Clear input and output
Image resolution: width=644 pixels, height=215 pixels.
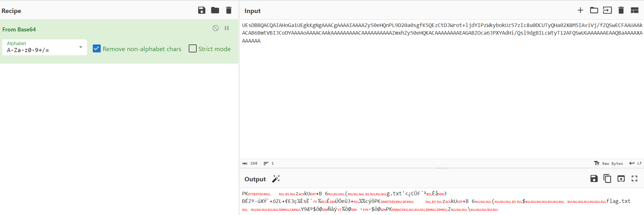[621, 10]
